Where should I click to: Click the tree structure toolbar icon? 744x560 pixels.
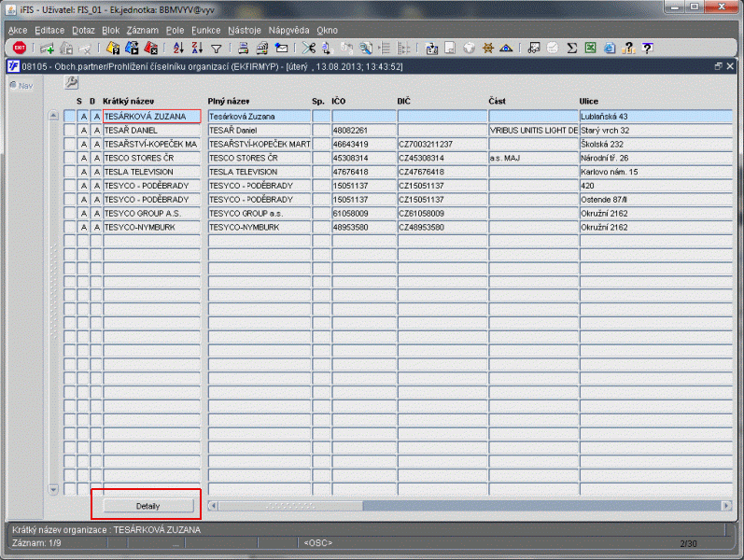coord(404,48)
